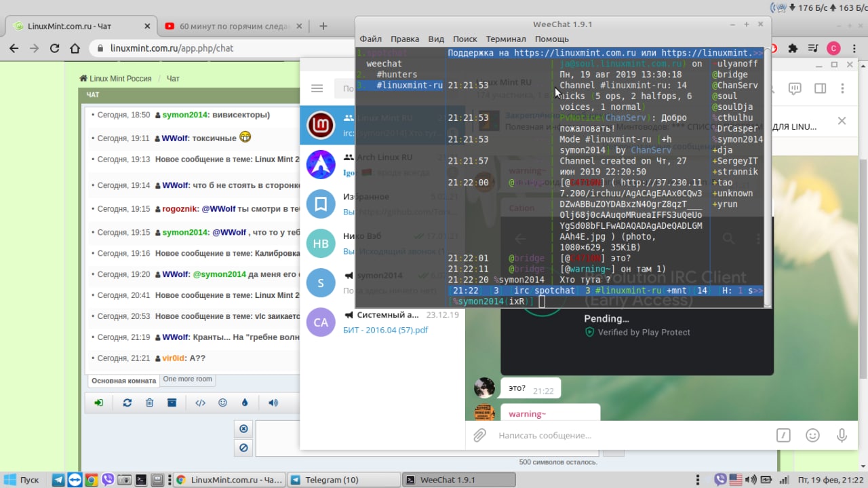Viewport: 868px width, 488px height.
Task: Click username WWolf in the 19:11 message
Action: [175, 138]
